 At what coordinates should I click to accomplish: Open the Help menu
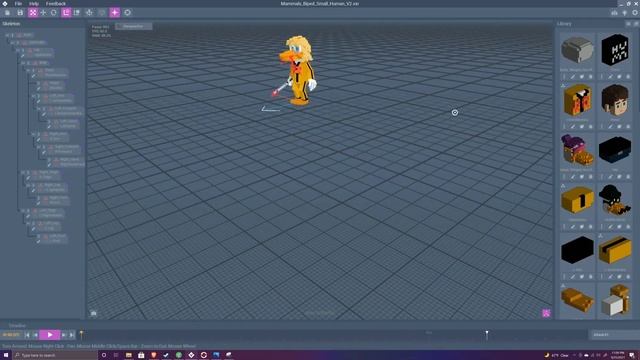(x=34, y=3)
